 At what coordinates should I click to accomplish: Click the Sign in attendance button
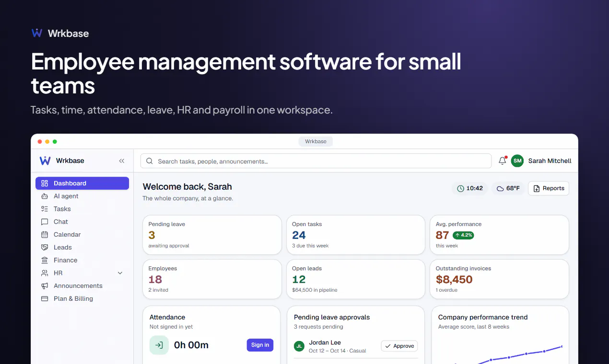point(260,345)
